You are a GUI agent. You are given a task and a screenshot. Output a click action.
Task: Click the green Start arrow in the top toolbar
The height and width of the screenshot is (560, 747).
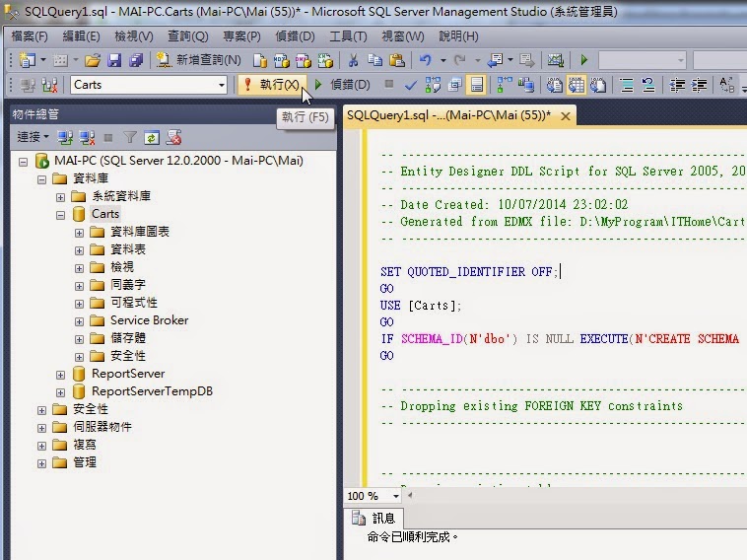point(584,60)
